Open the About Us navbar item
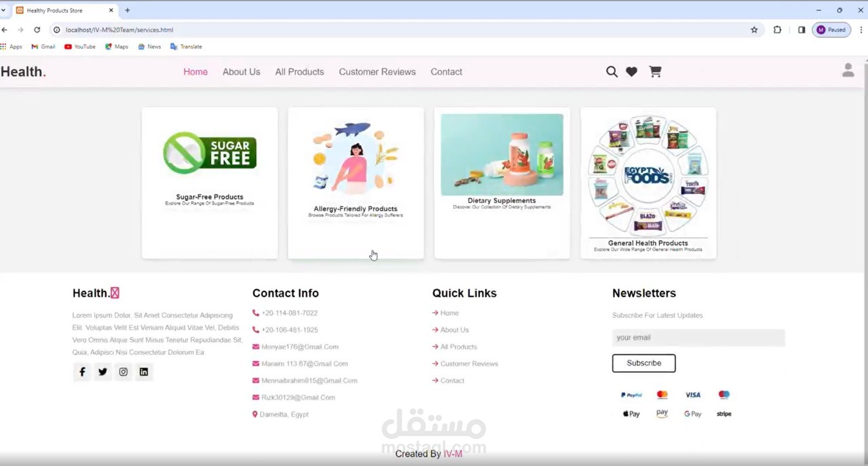This screenshot has width=868, height=466. (x=241, y=72)
